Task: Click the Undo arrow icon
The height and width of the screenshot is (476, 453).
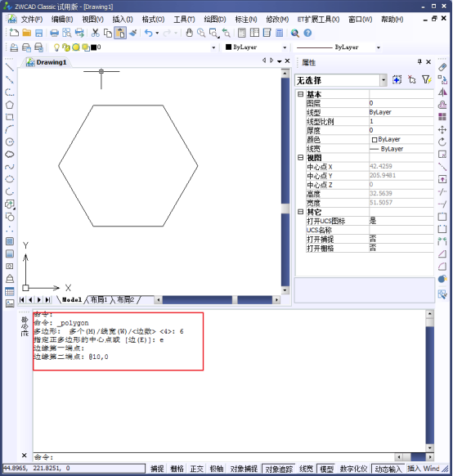Action: pyautogui.click(x=148, y=33)
